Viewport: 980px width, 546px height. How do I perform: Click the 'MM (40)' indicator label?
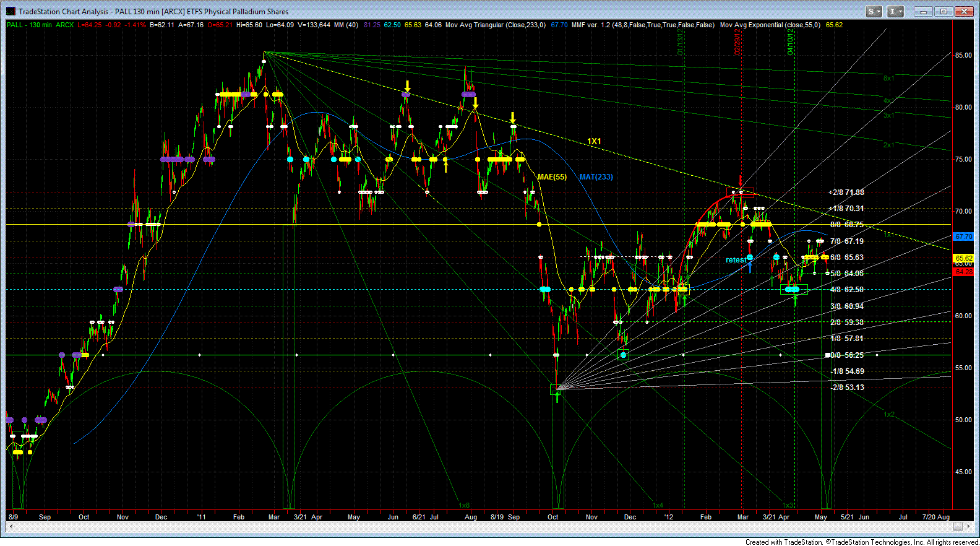tap(346, 25)
